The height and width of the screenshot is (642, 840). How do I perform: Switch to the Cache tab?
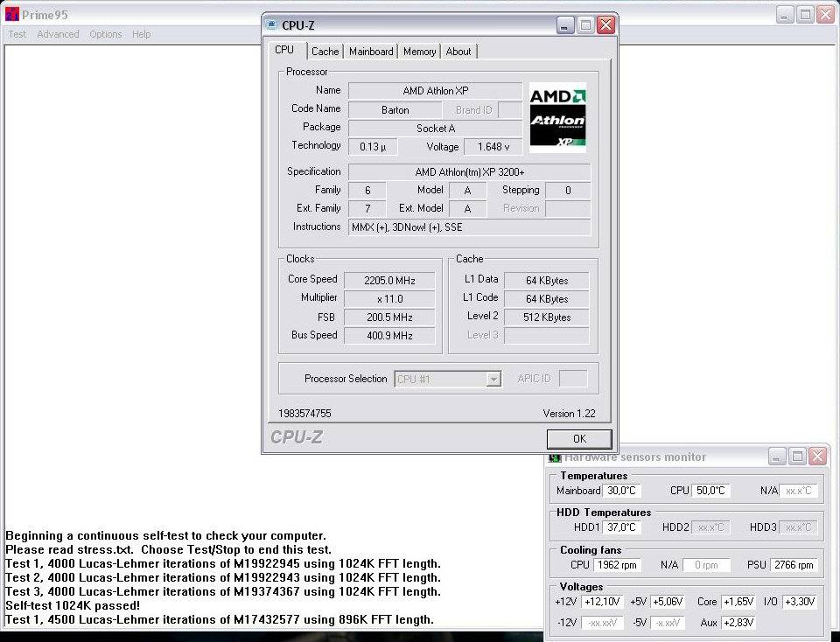coord(325,52)
